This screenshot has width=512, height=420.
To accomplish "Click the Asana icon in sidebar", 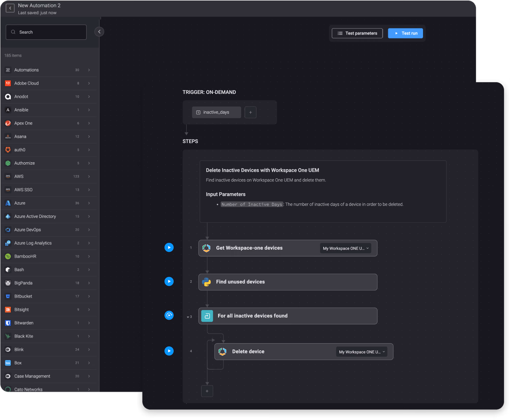I will point(8,136).
